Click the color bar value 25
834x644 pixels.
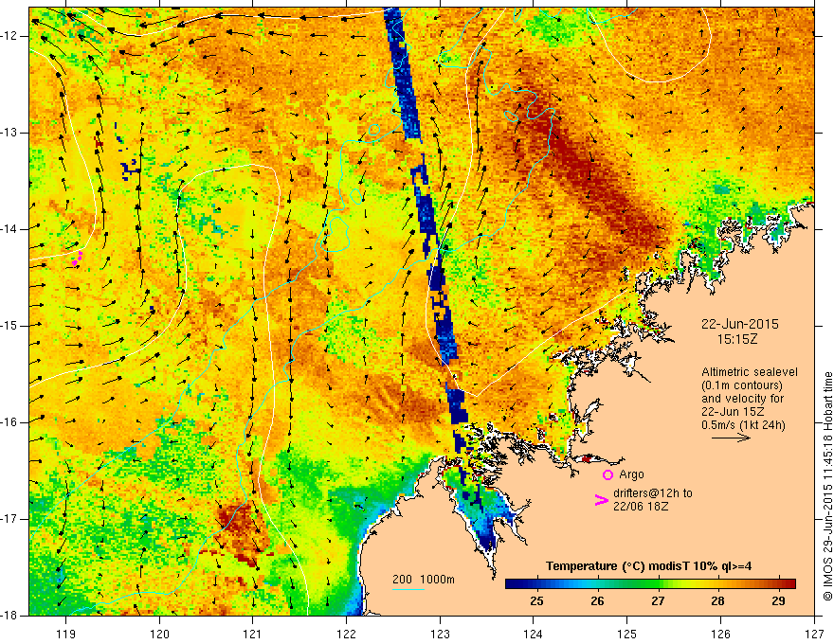click(x=537, y=601)
